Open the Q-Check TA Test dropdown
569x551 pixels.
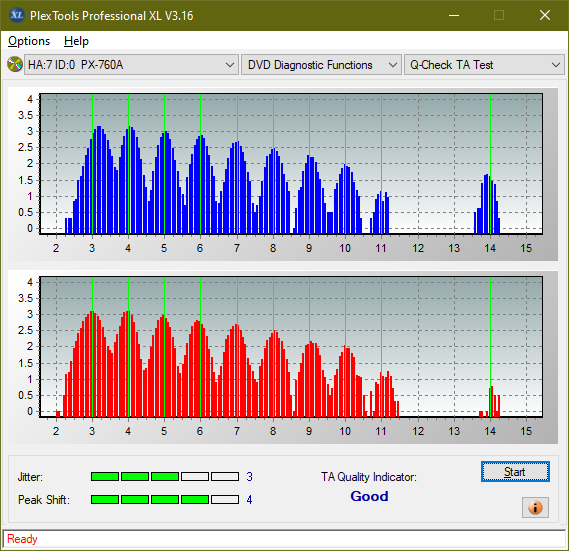(x=484, y=65)
